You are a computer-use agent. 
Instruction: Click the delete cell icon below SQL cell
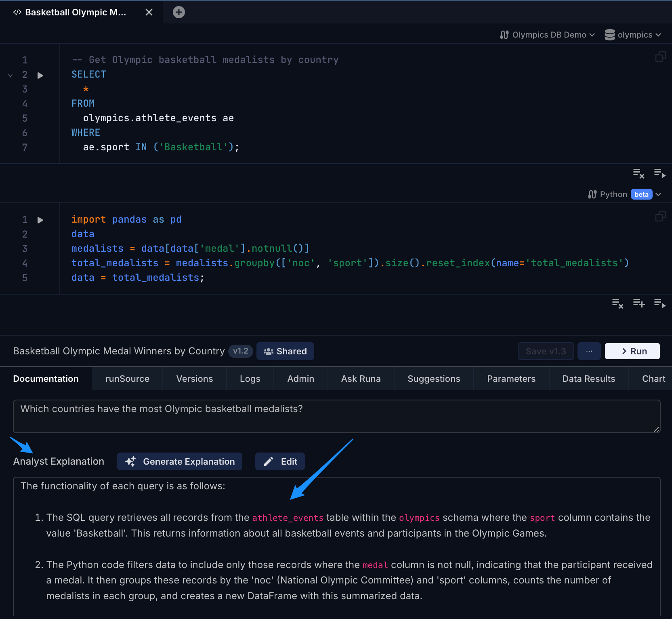click(638, 173)
